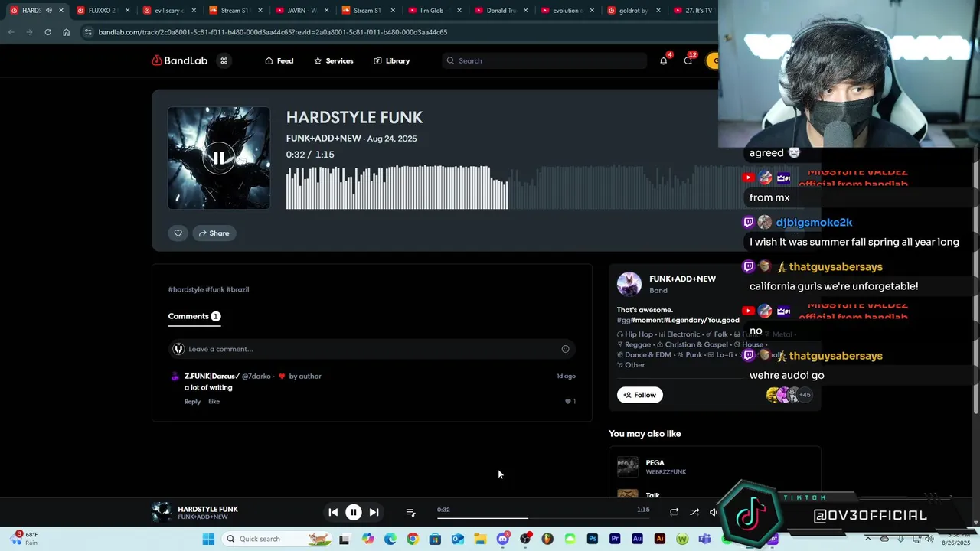The width and height of the screenshot is (980, 551).
Task: Switch to the Donald Tru browser tab
Action: [499, 11]
